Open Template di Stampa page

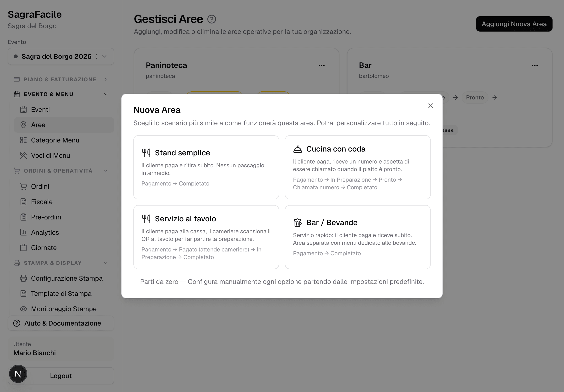tap(64, 294)
